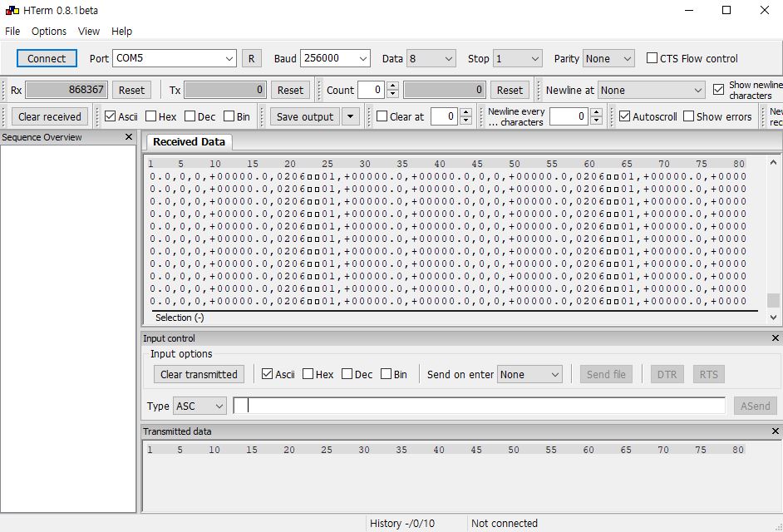Decrease Count value with down arrow
This screenshot has height=532, width=783.
pyautogui.click(x=393, y=95)
